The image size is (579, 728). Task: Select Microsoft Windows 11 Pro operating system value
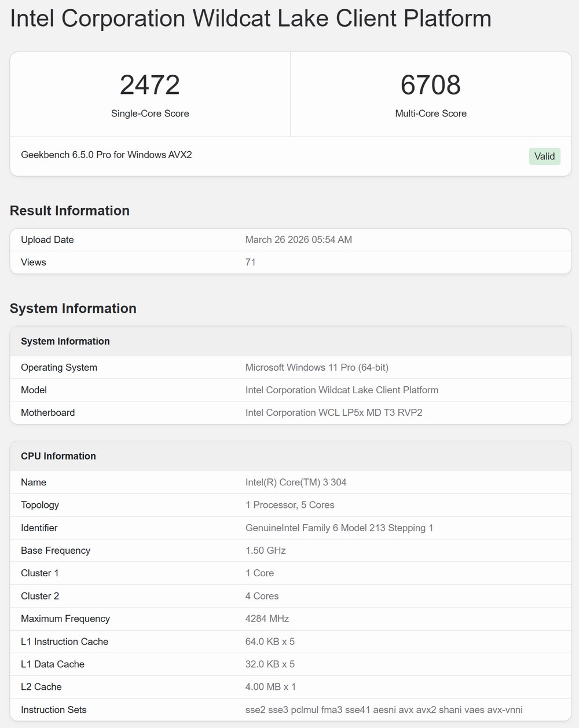[x=317, y=368]
